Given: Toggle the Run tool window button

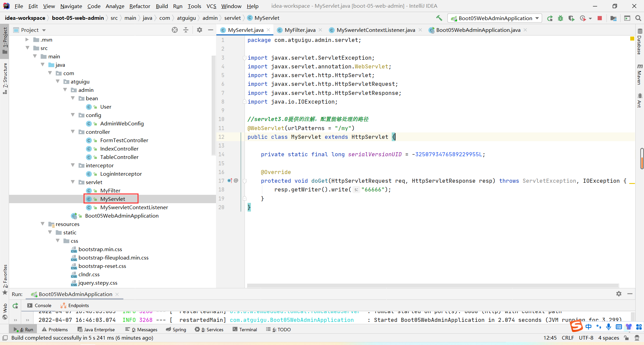Looking at the screenshot, I should click(x=23, y=330).
